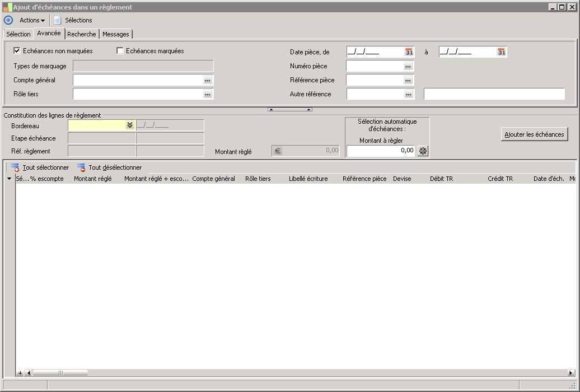The height and width of the screenshot is (392, 580).
Task: Click the Montant à régler amount field
Action: 381,151
